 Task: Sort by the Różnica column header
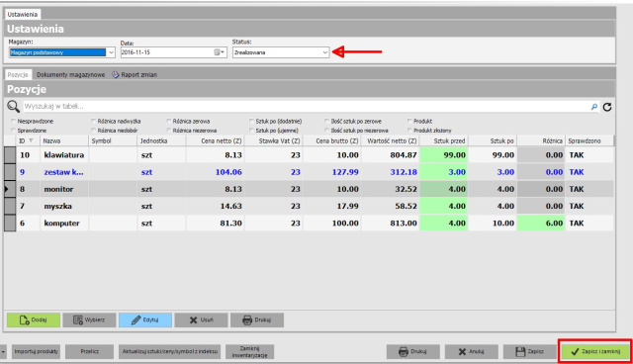(541, 140)
